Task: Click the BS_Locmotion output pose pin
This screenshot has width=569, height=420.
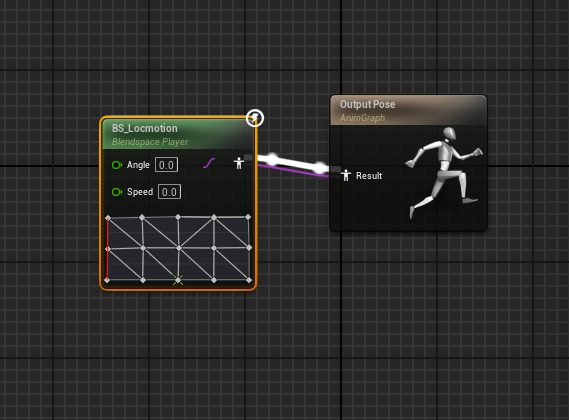Action: pyautogui.click(x=238, y=163)
